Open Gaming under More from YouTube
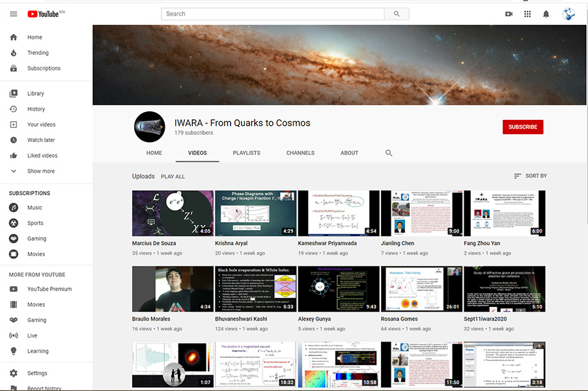This screenshot has width=588, height=391. pos(46,320)
